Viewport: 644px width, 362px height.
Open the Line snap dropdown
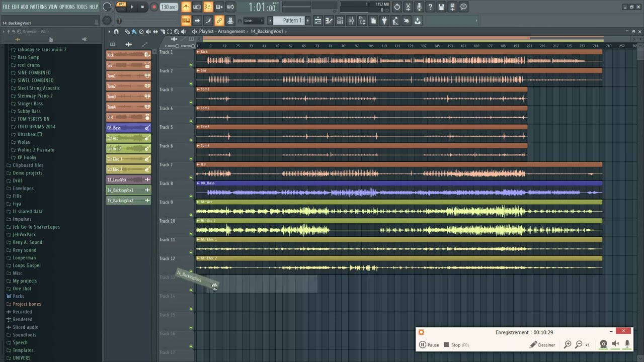click(254, 21)
